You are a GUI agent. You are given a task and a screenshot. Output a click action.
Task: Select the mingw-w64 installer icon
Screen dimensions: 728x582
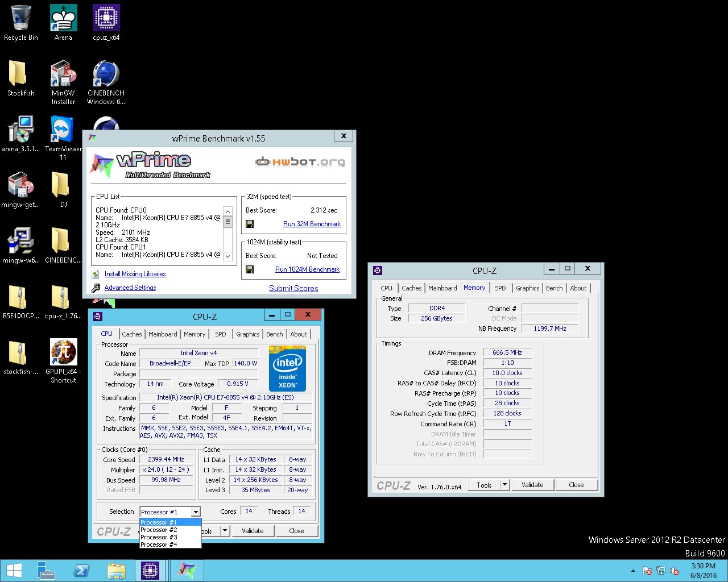[21, 246]
